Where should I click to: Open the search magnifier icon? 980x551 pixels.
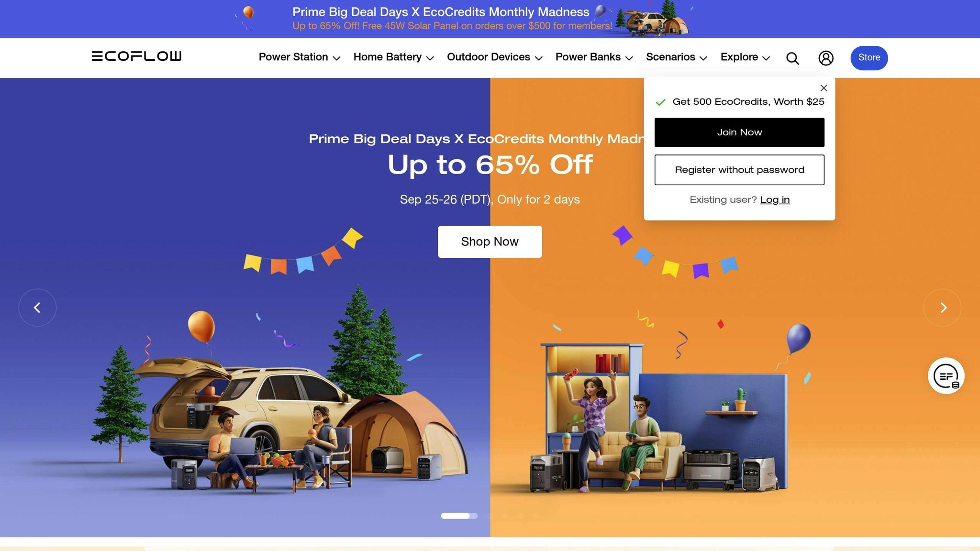tap(792, 58)
